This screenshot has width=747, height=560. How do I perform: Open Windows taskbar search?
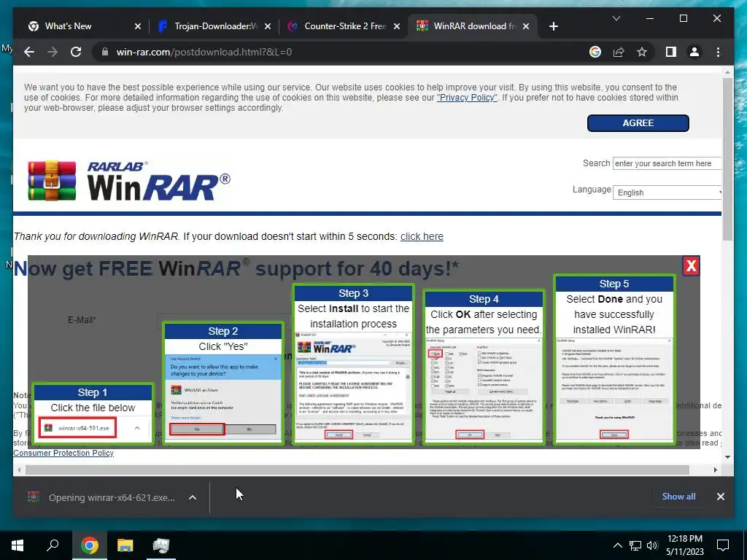click(x=53, y=545)
